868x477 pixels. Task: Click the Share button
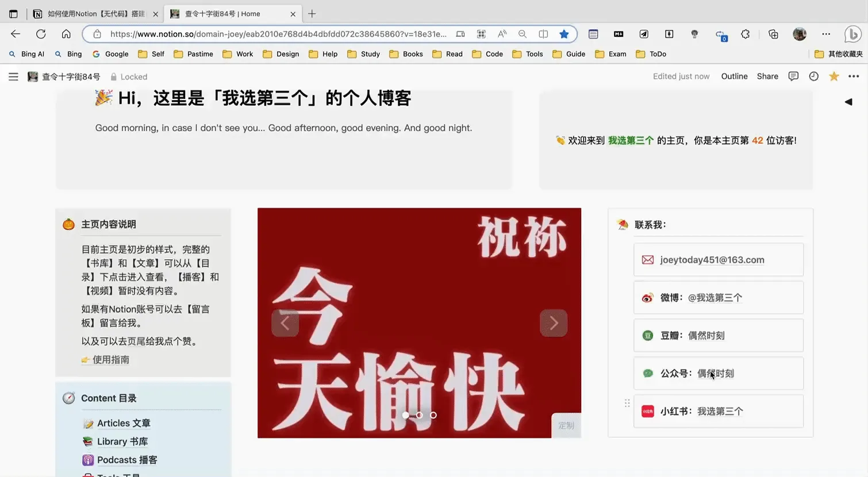[767, 76]
